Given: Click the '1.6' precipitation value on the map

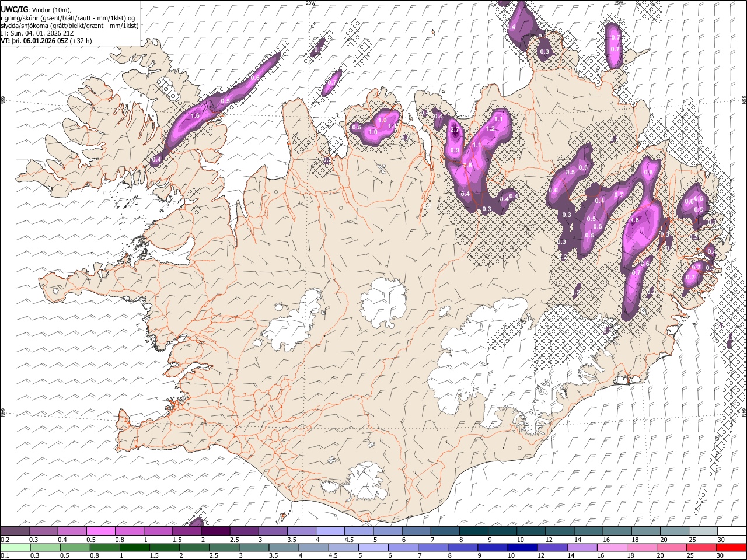Looking at the screenshot, I should click(x=196, y=116).
